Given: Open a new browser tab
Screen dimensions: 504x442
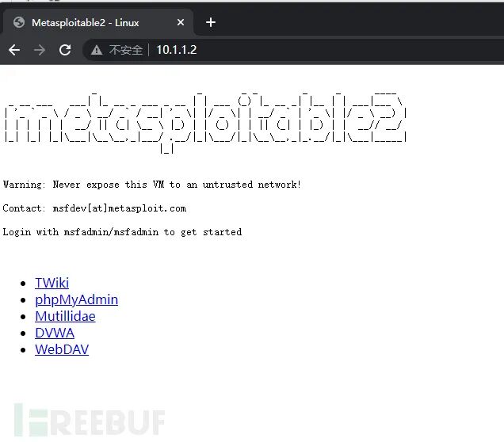Looking at the screenshot, I should coord(211,22).
